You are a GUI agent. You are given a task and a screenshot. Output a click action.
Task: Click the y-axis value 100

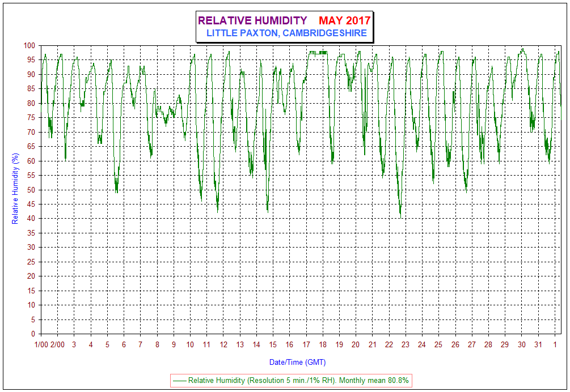click(29, 45)
